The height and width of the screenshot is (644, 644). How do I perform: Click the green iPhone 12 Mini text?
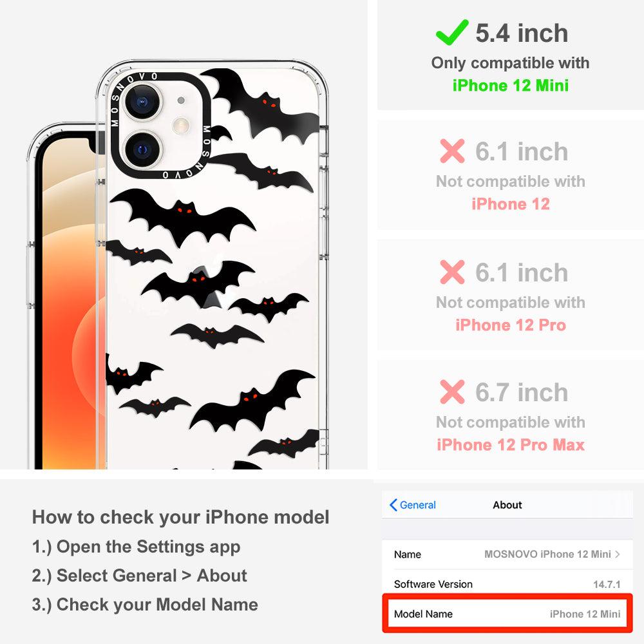[x=511, y=86]
